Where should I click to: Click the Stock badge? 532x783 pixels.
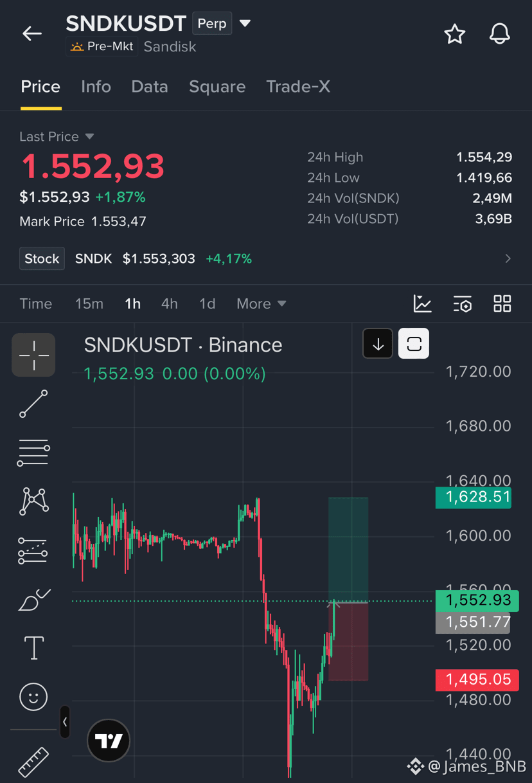pyautogui.click(x=42, y=258)
